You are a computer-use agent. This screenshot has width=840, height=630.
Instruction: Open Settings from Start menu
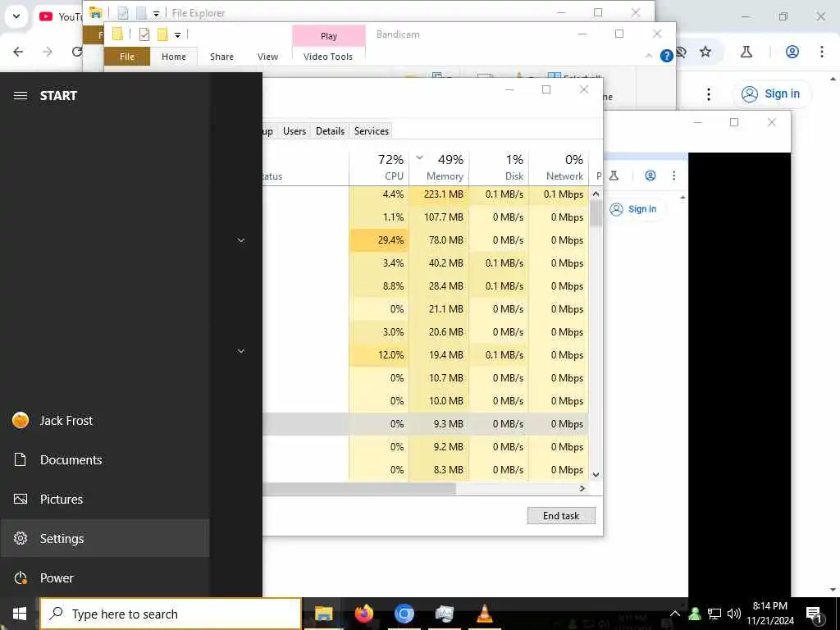point(104,538)
